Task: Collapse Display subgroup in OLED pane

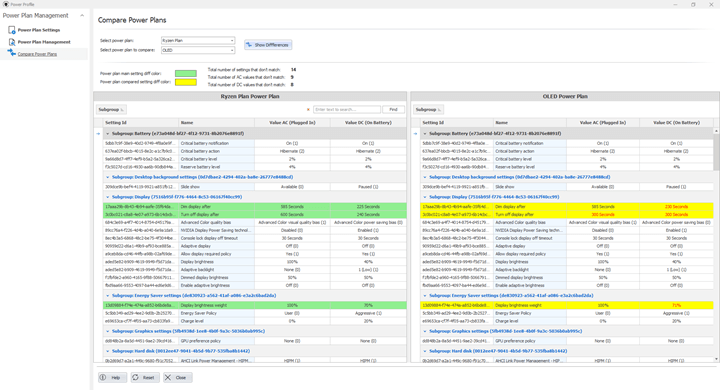Action: (x=425, y=197)
